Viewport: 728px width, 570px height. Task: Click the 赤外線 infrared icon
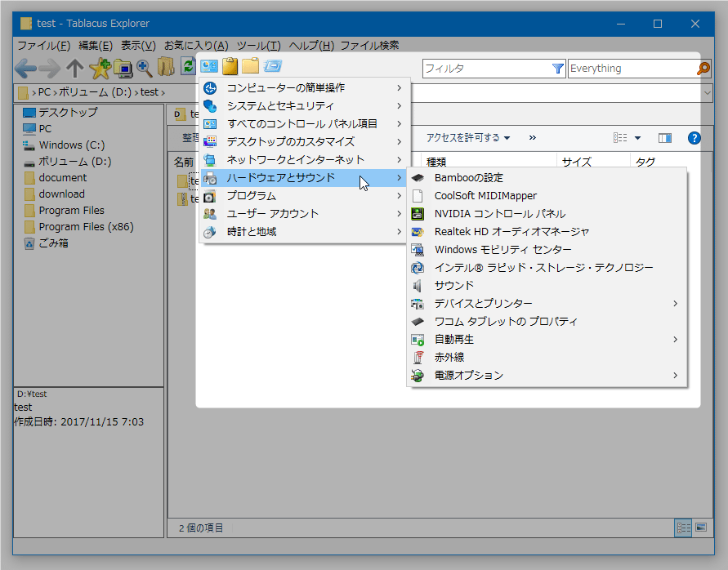tap(418, 358)
